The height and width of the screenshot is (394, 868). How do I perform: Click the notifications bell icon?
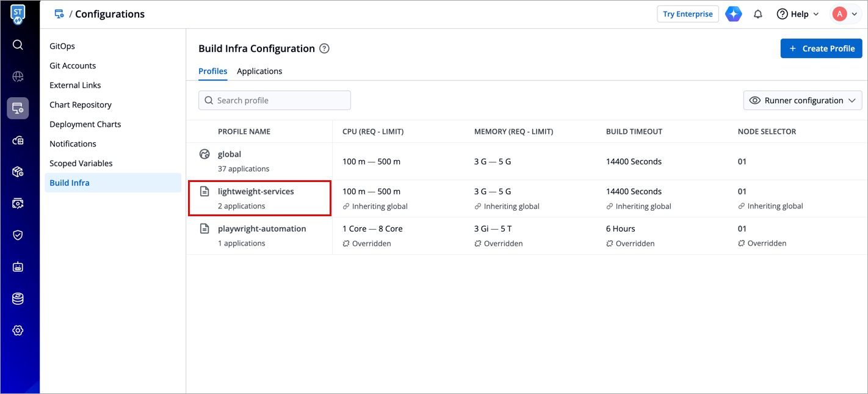pyautogui.click(x=758, y=14)
